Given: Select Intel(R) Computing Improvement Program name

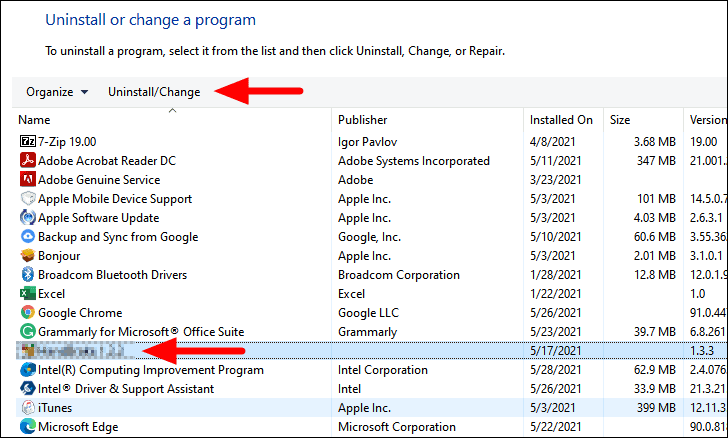Looking at the screenshot, I should [151, 370].
